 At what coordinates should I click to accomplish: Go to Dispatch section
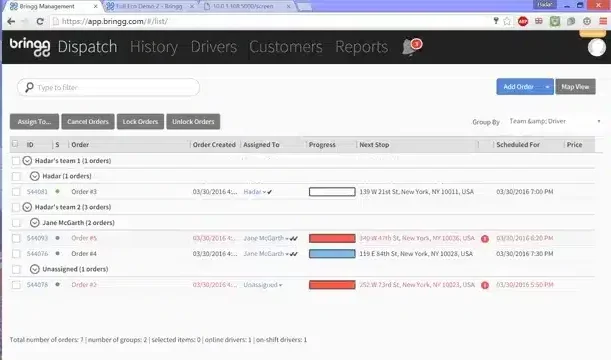tap(87, 47)
